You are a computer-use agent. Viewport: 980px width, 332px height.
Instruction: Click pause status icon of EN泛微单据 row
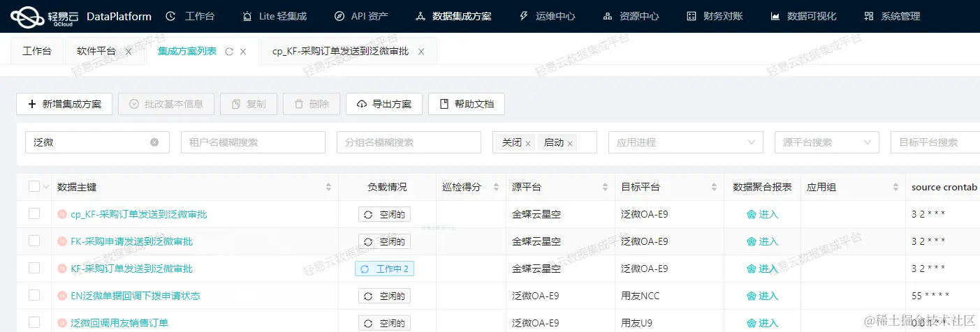coord(62,296)
